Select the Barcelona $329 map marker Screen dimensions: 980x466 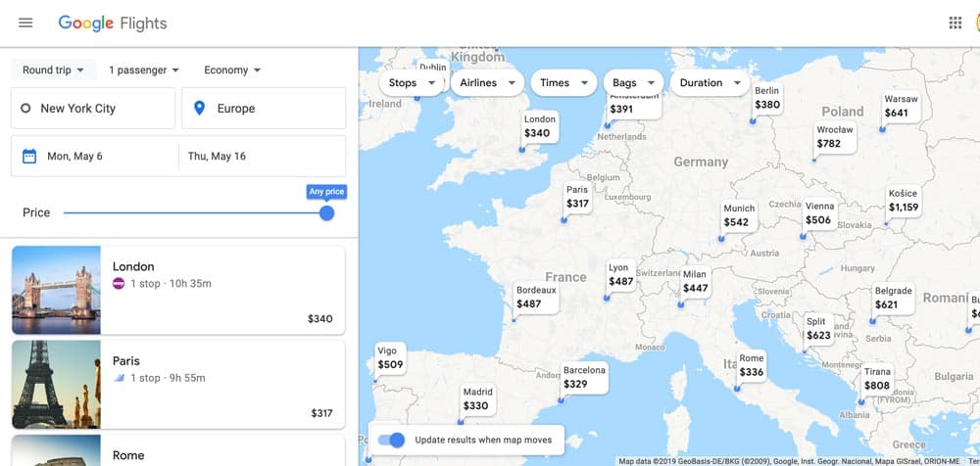coord(584,378)
